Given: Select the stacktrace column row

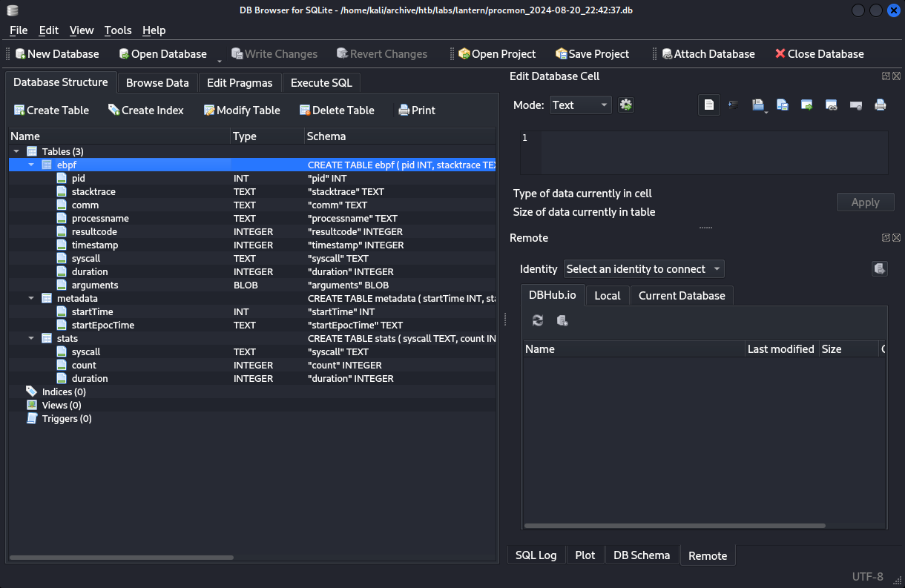Looking at the screenshot, I should (x=252, y=191).
